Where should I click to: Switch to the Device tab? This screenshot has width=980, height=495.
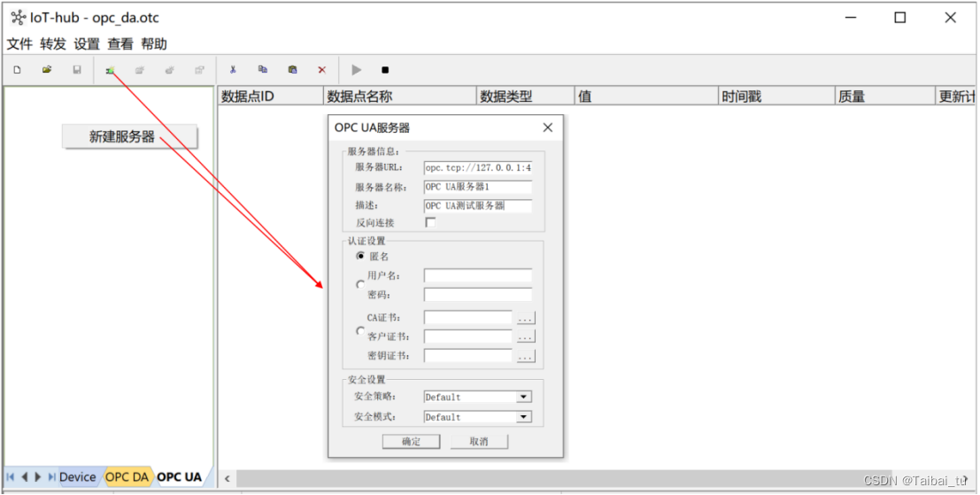tap(78, 477)
